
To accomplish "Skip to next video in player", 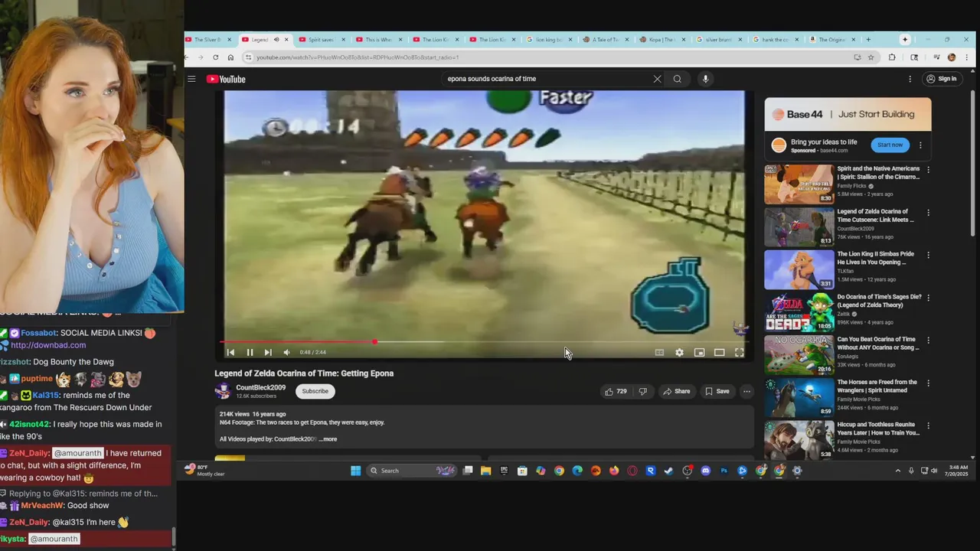I will (268, 352).
